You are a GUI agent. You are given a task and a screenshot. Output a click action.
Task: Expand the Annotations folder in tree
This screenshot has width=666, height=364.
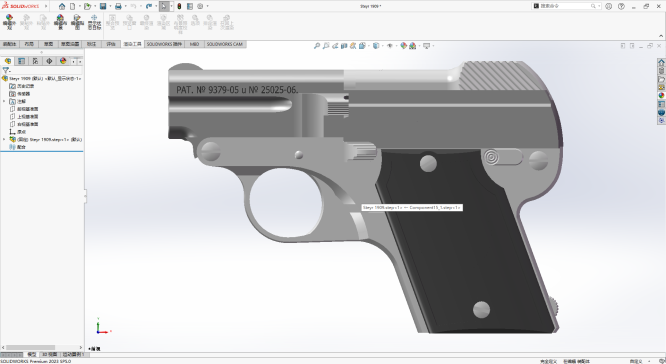[x=4, y=102]
